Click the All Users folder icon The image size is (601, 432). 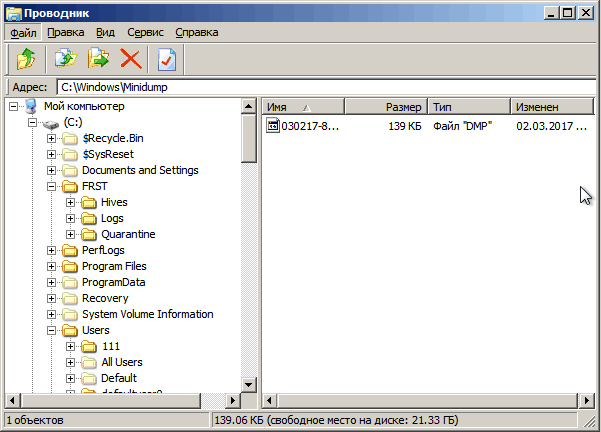[x=89, y=363]
